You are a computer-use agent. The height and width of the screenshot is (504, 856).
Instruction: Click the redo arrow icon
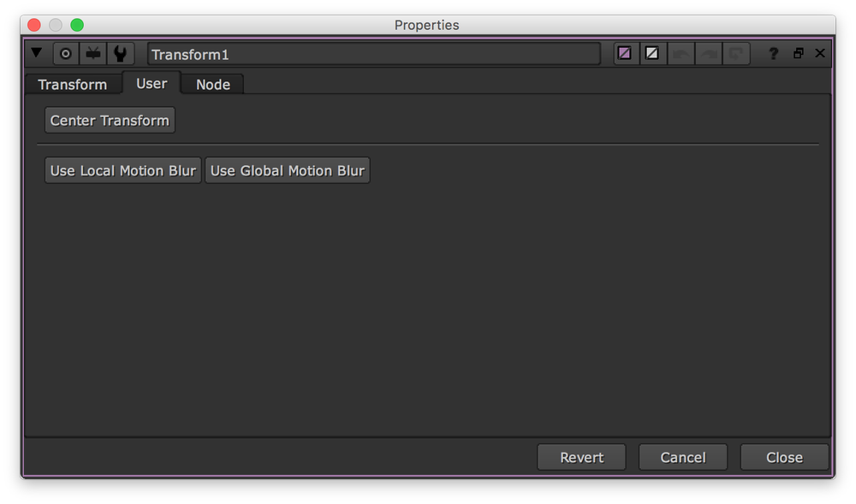pyautogui.click(x=709, y=53)
